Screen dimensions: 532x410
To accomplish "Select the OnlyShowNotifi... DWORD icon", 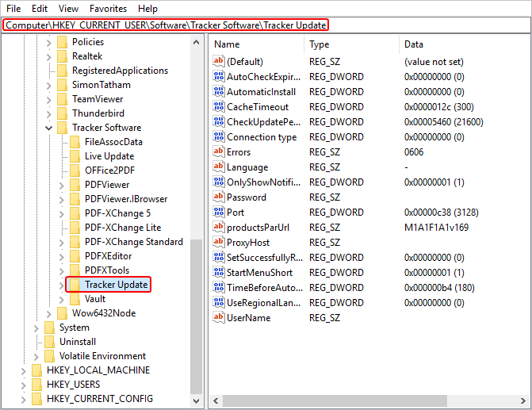I will (x=219, y=182).
